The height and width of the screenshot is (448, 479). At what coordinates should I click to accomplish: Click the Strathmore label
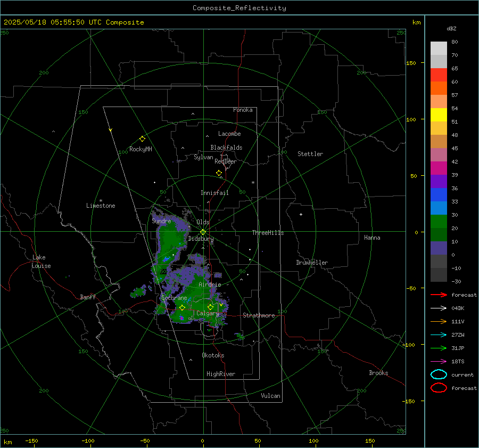pos(259,315)
